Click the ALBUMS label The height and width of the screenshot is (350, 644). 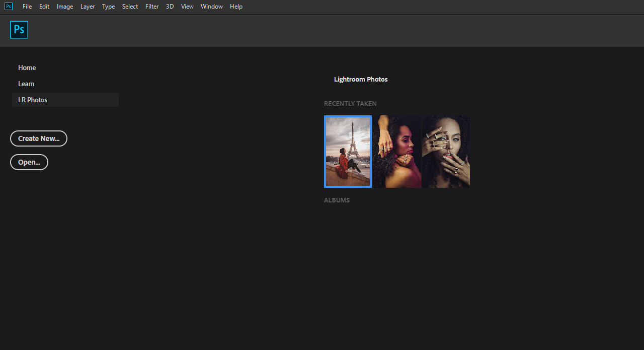point(337,200)
